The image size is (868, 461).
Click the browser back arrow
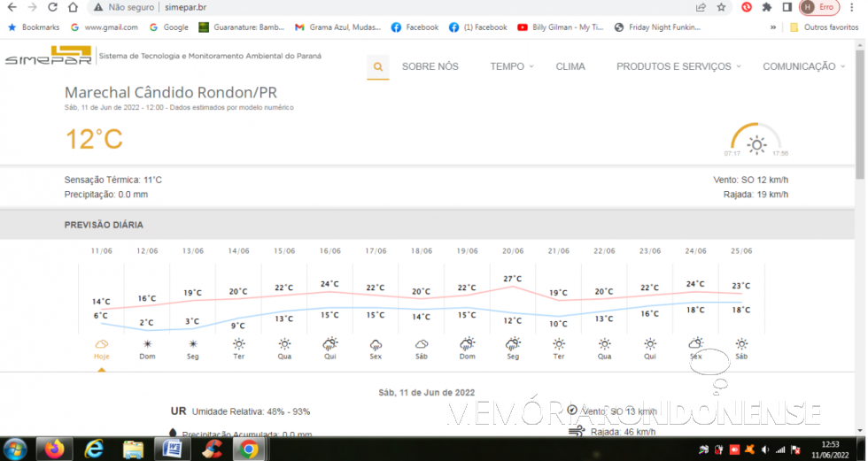pyautogui.click(x=12, y=7)
